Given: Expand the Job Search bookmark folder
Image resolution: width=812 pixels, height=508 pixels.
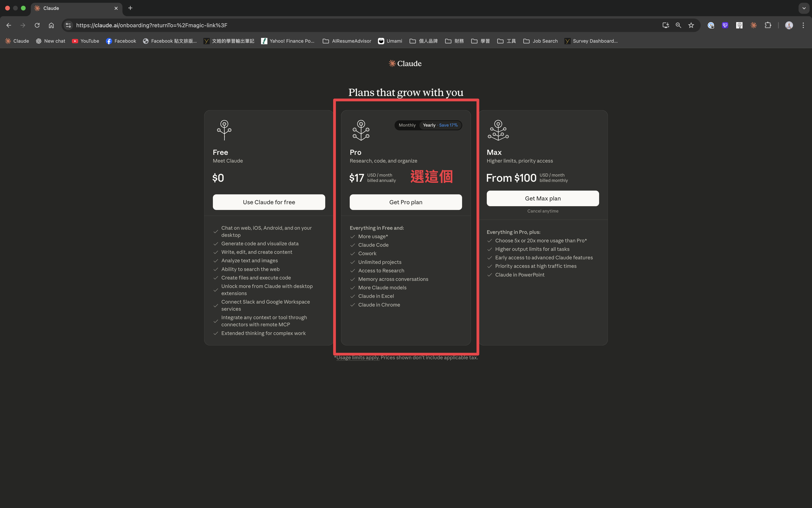Looking at the screenshot, I should coord(541,41).
